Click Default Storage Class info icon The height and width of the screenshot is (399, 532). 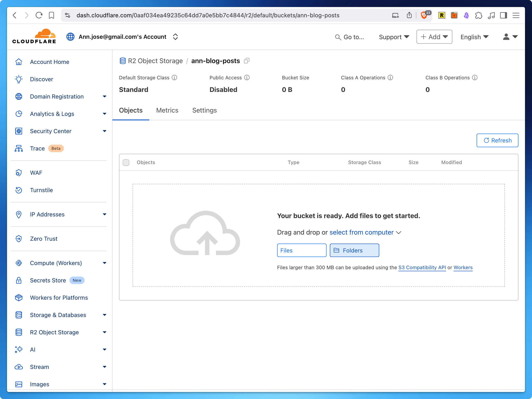(174, 77)
